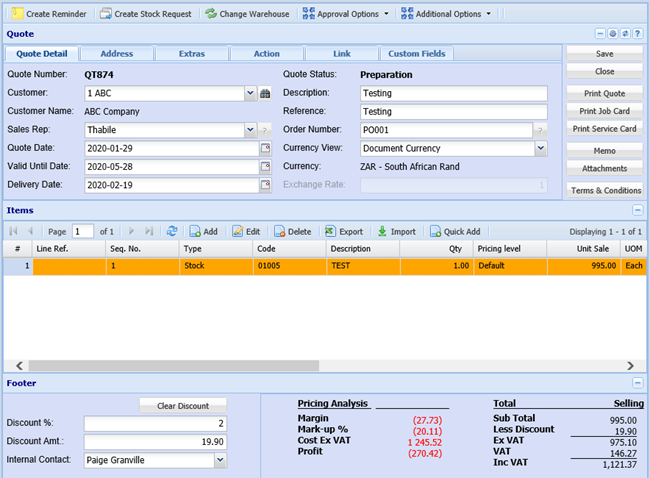Open the Delivery Date calendar picker
The height and width of the screenshot is (478, 650).
pos(265,185)
